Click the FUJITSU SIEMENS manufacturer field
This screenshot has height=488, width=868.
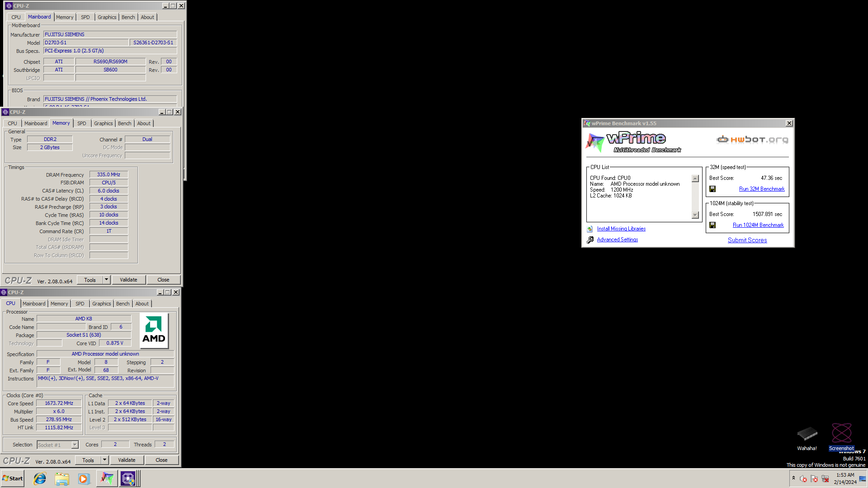tap(110, 34)
